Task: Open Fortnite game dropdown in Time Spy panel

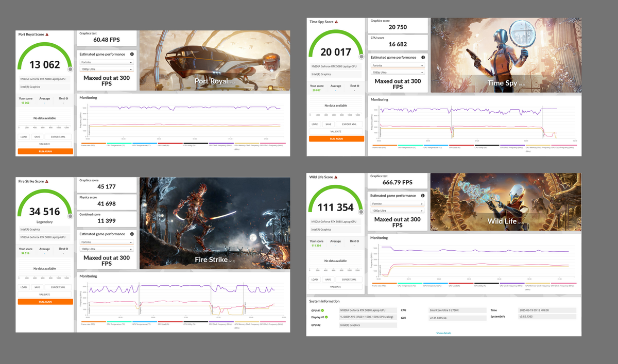Action: point(398,66)
